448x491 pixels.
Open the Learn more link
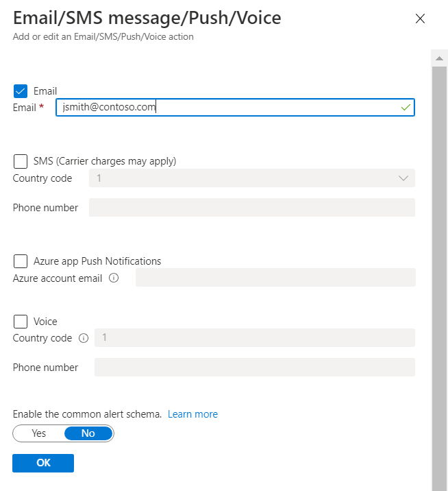tap(192, 414)
